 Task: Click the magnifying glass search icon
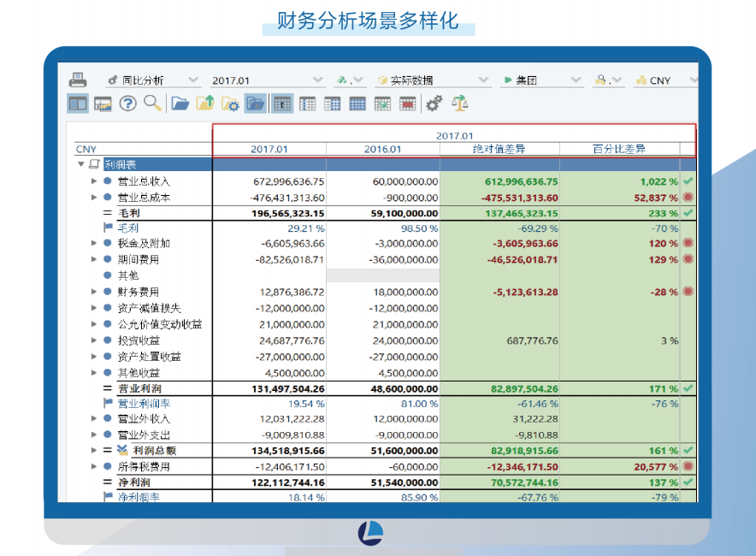click(153, 104)
